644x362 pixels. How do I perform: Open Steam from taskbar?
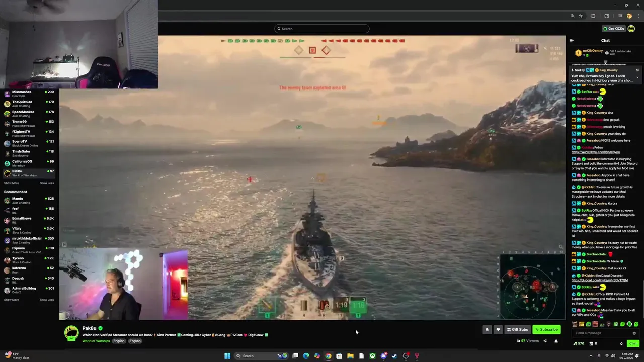coord(394,356)
